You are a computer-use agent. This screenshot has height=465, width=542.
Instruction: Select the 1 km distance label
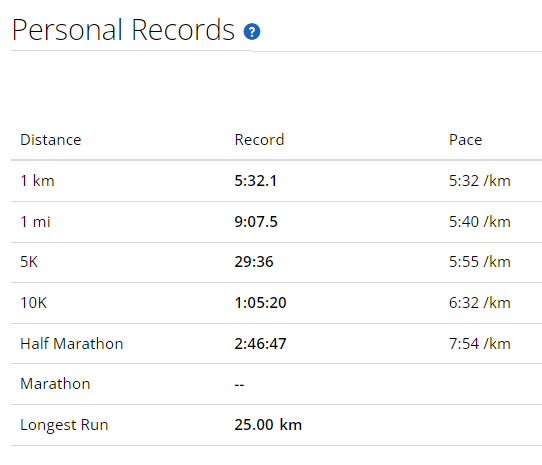tap(37, 181)
